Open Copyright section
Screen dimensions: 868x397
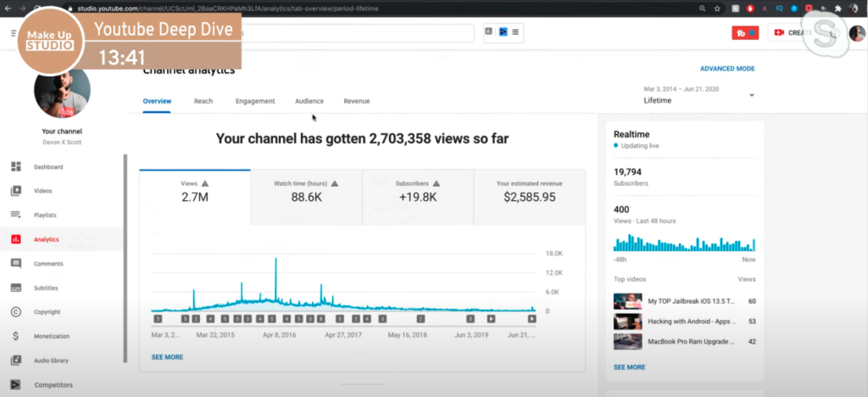tap(47, 312)
